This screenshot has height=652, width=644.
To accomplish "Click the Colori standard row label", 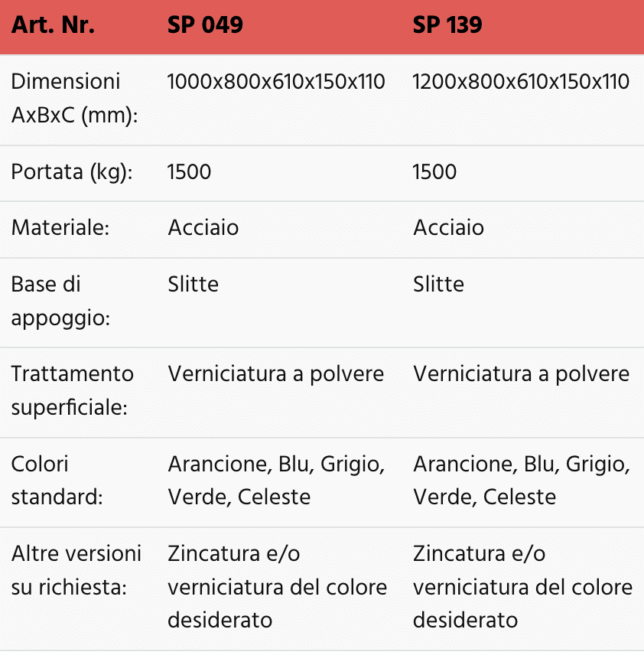I will tap(57, 481).
